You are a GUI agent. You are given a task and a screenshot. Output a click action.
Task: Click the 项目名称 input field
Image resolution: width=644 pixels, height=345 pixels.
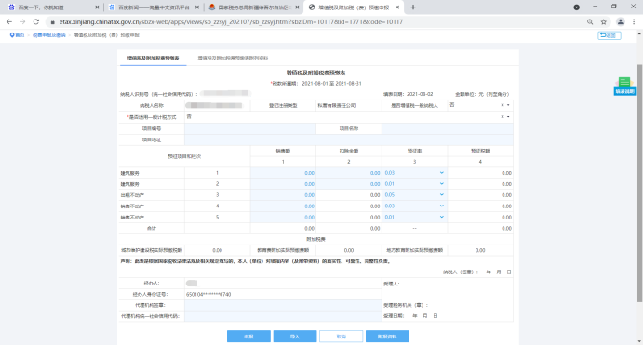point(448,128)
